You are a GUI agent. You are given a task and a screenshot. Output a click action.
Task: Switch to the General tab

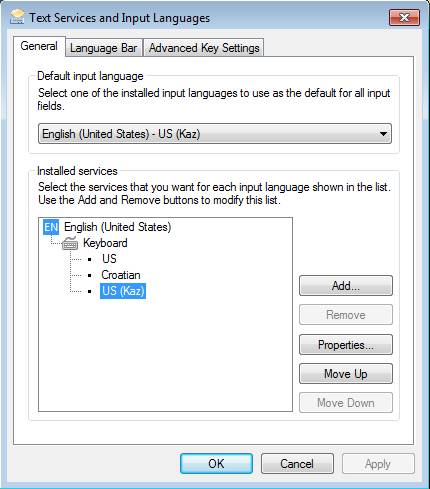39,46
